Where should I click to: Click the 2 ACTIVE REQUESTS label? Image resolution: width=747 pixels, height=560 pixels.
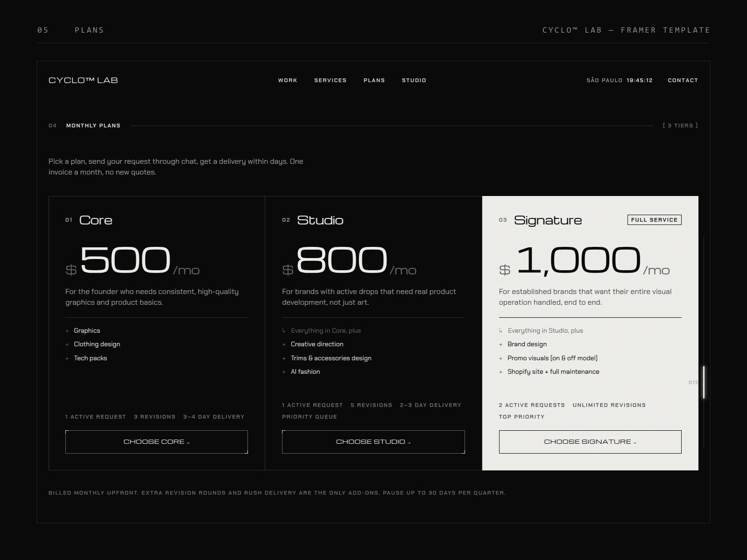coord(532,405)
